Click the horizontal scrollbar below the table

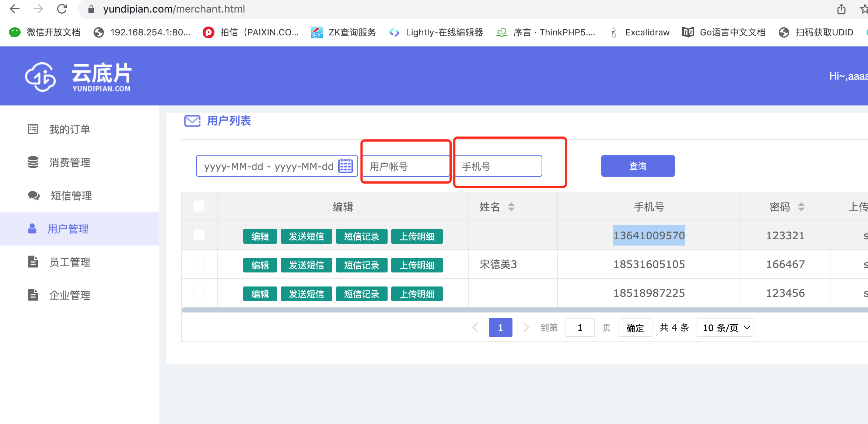point(516,310)
